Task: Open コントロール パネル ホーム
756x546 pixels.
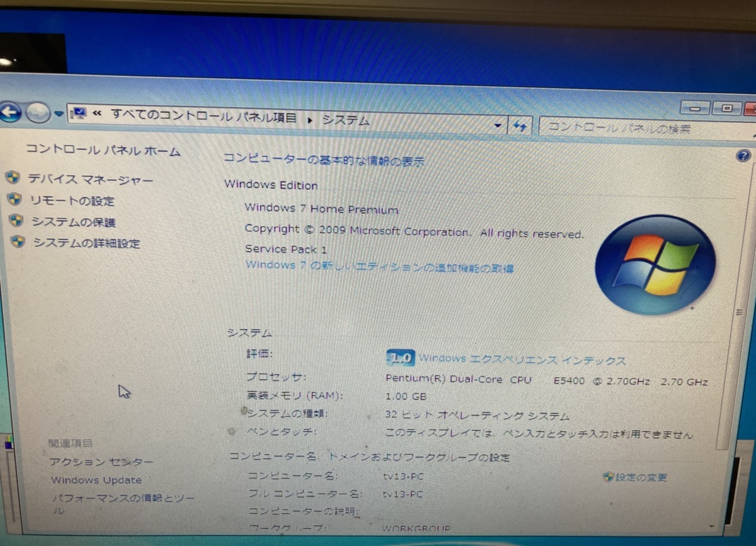Action: pyautogui.click(x=103, y=151)
